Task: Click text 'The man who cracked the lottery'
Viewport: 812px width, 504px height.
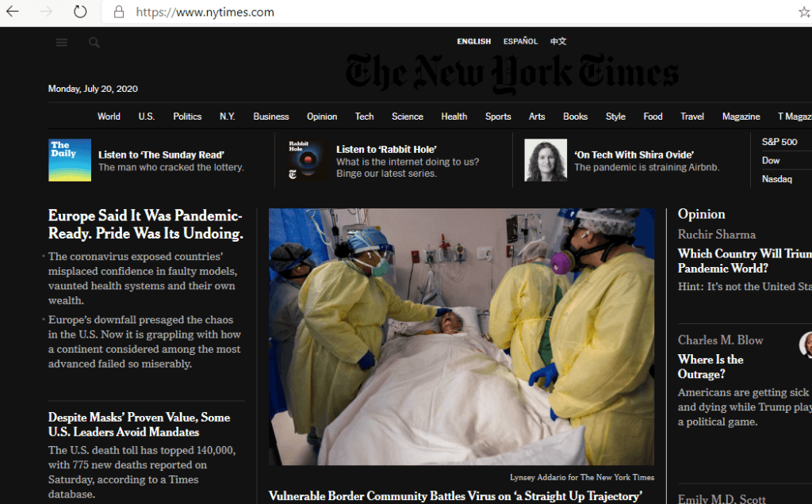Action: (x=171, y=167)
